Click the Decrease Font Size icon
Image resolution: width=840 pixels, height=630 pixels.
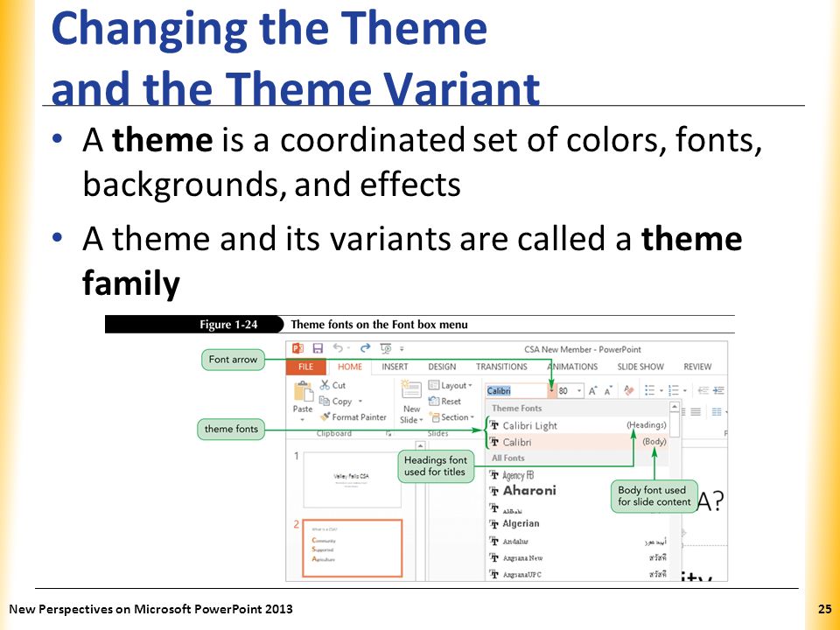click(608, 391)
